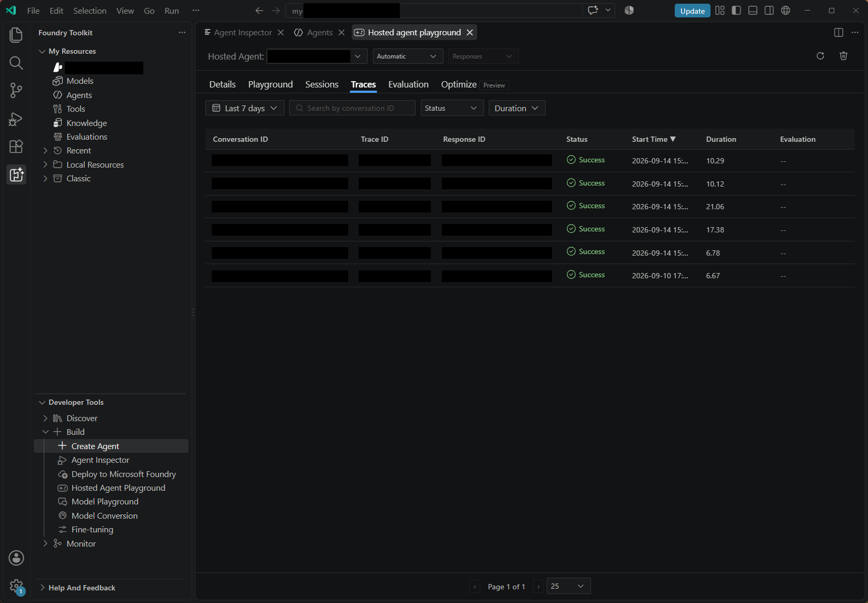
Task: Switch to the Playground tab
Action: tap(270, 84)
